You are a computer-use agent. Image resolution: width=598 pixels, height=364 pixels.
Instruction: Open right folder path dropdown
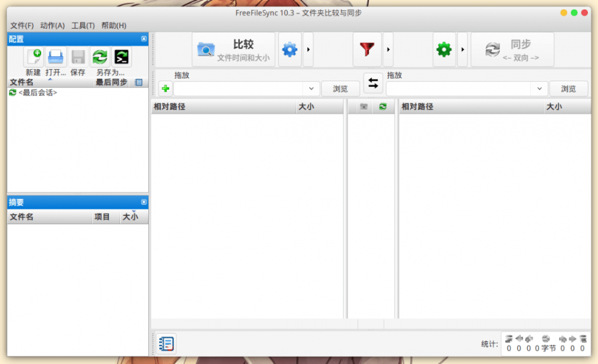pos(539,88)
